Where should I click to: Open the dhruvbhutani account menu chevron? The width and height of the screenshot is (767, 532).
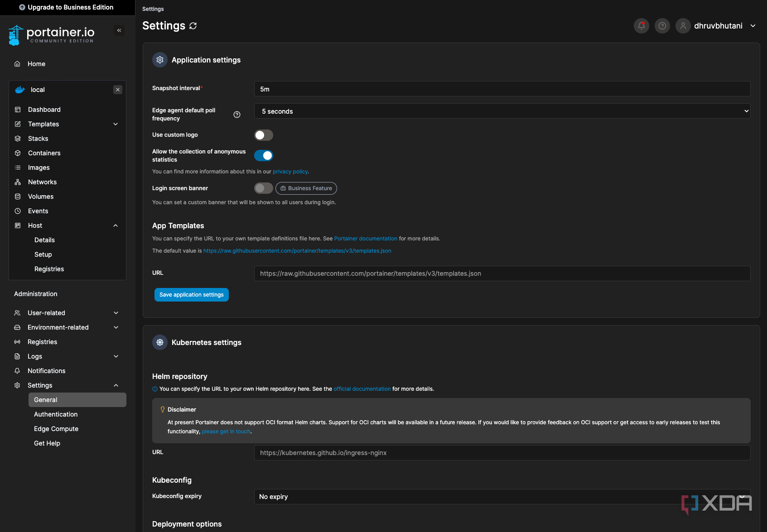tap(753, 26)
